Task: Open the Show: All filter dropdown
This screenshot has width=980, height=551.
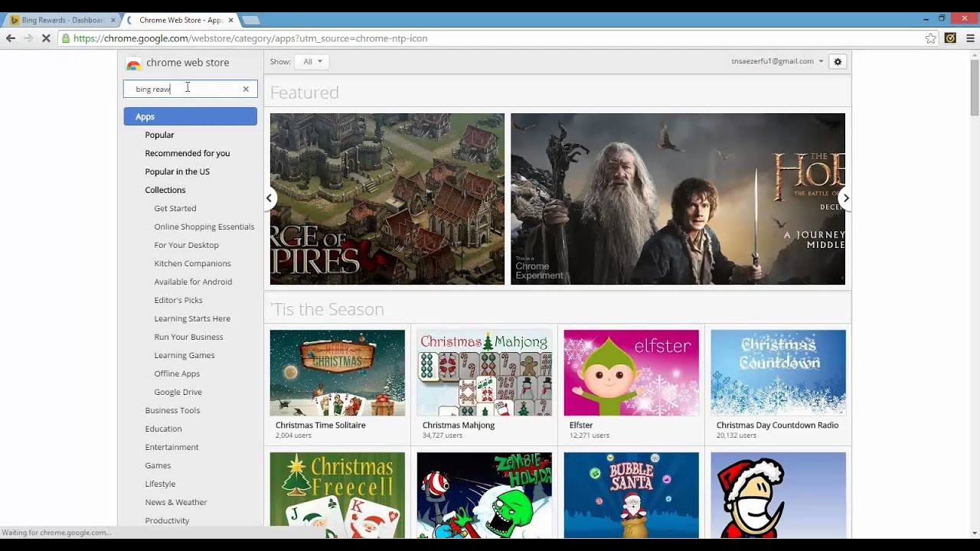Action: (x=312, y=61)
